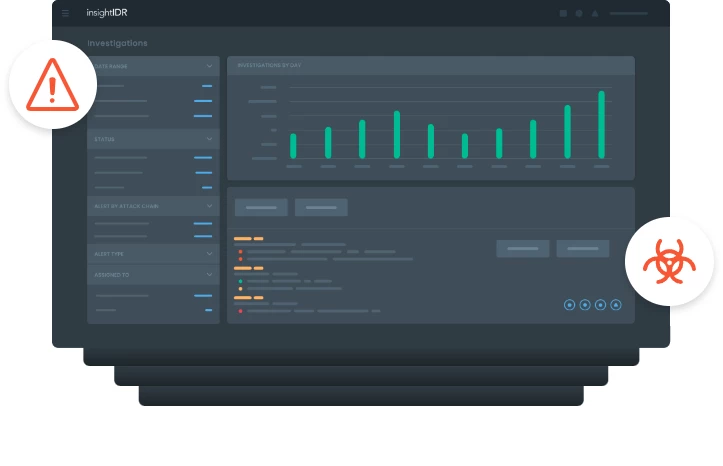
Task: Expand the Alert Type filter section
Action: tap(209, 254)
